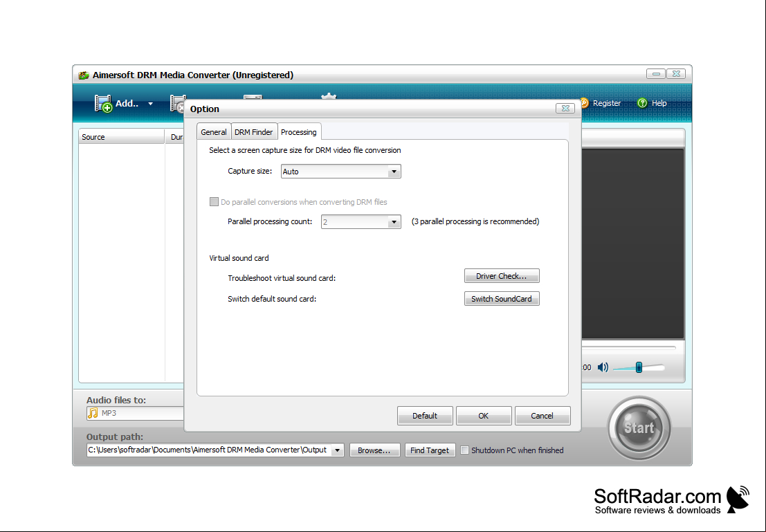Open the Help icon in main window
This screenshot has height=532, width=766.
coord(642,103)
